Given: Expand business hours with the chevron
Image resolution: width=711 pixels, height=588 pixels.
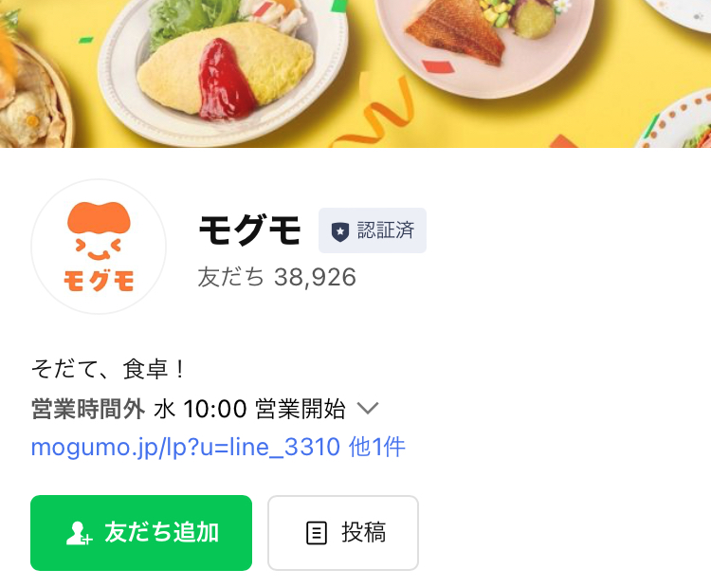Looking at the screenshot, I should coord(368,408).
